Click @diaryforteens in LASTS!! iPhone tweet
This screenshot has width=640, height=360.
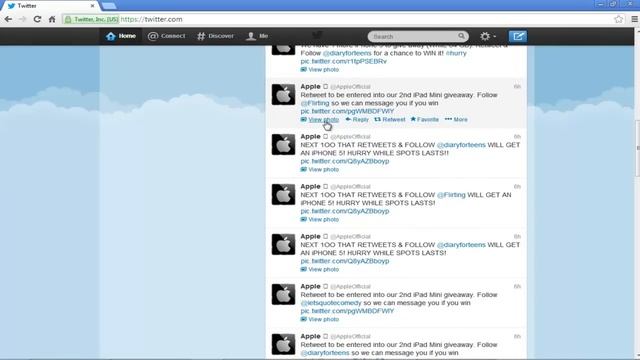pos(461,145)
